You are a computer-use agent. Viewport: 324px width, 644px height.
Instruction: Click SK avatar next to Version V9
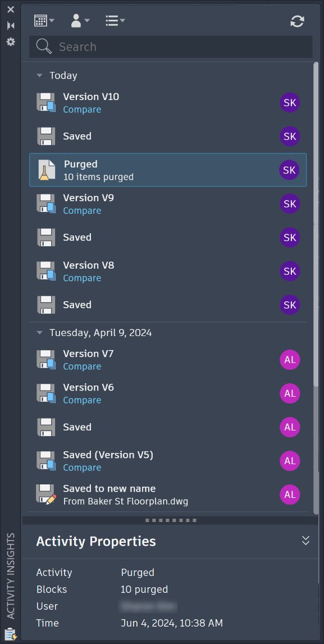tap(290, 204)
